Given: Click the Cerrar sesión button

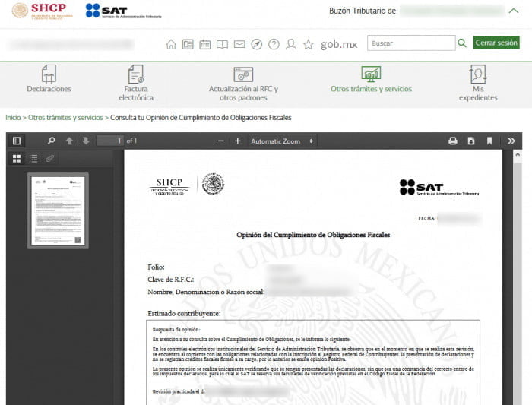Looking at the screenshot, I should click(x=496, y=43).
